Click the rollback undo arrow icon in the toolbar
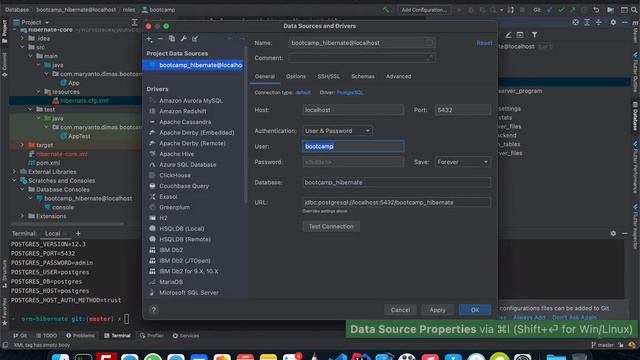640x360 pixels. point(596,10)
